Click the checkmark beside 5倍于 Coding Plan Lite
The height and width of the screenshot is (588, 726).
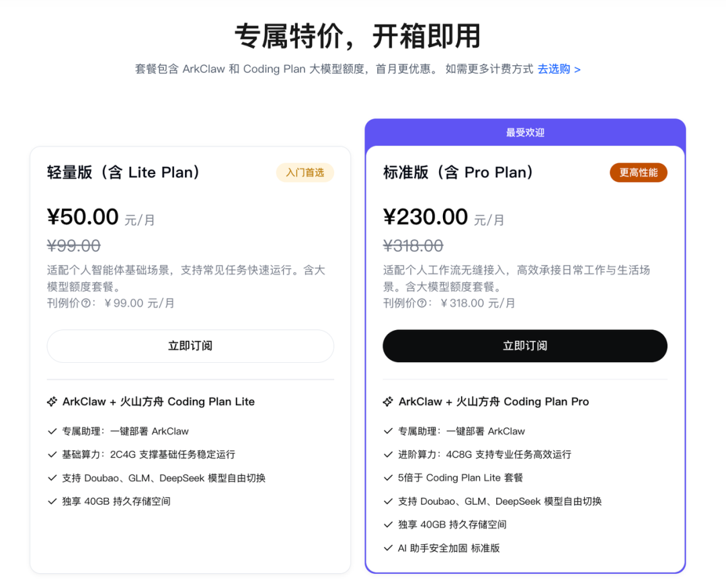(388, 478)
